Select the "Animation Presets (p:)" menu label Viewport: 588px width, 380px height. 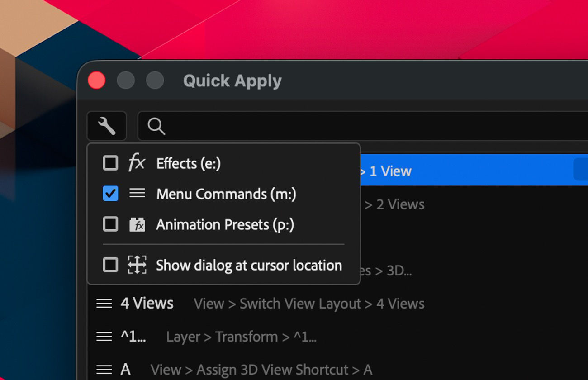tap(225, 225)
